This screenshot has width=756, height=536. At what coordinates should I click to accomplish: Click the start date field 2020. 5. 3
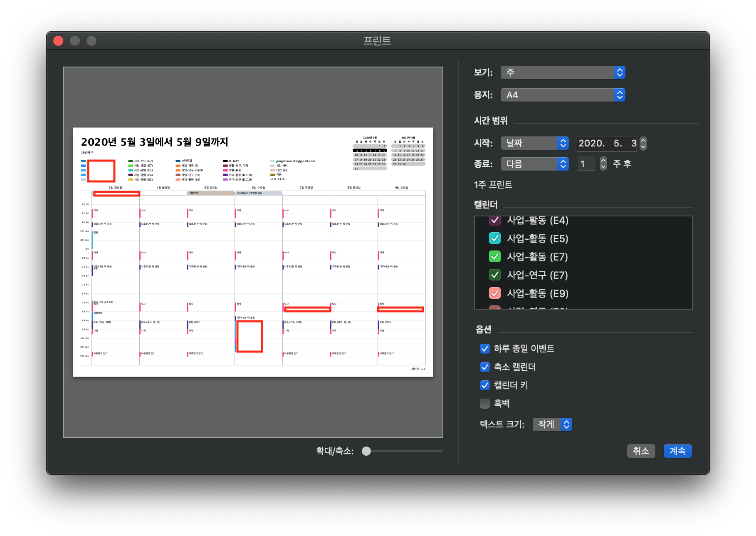[x=607, y=143]
